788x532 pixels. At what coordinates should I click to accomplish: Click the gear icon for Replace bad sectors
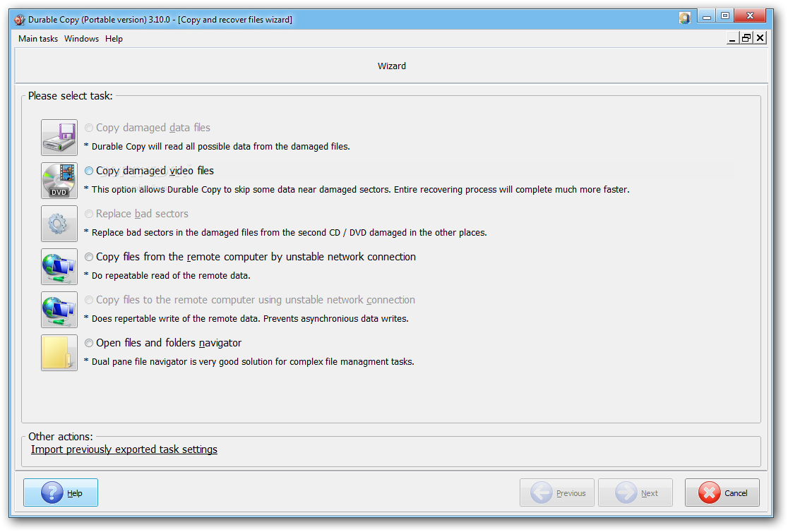tap(59, 224)
